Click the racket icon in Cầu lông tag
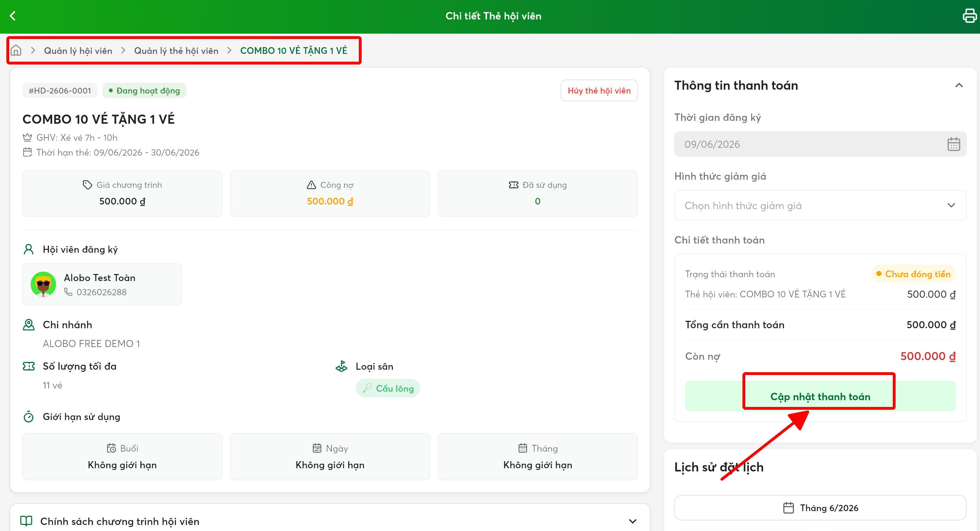Viewport: 980px width, 531px height. pyautogui.click(x=367, y=388)
